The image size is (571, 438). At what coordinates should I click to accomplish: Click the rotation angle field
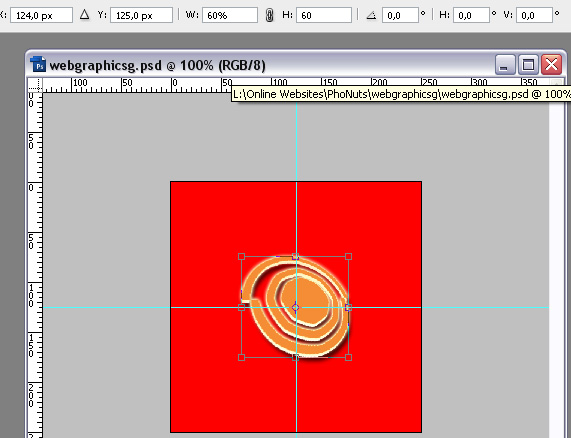400,15
